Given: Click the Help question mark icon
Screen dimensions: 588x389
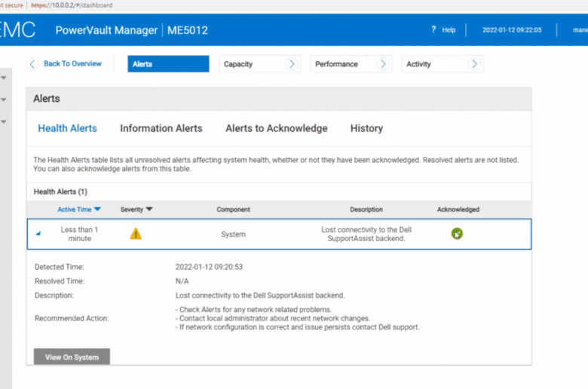Looking at the screenshot, I should pos(433,29).
